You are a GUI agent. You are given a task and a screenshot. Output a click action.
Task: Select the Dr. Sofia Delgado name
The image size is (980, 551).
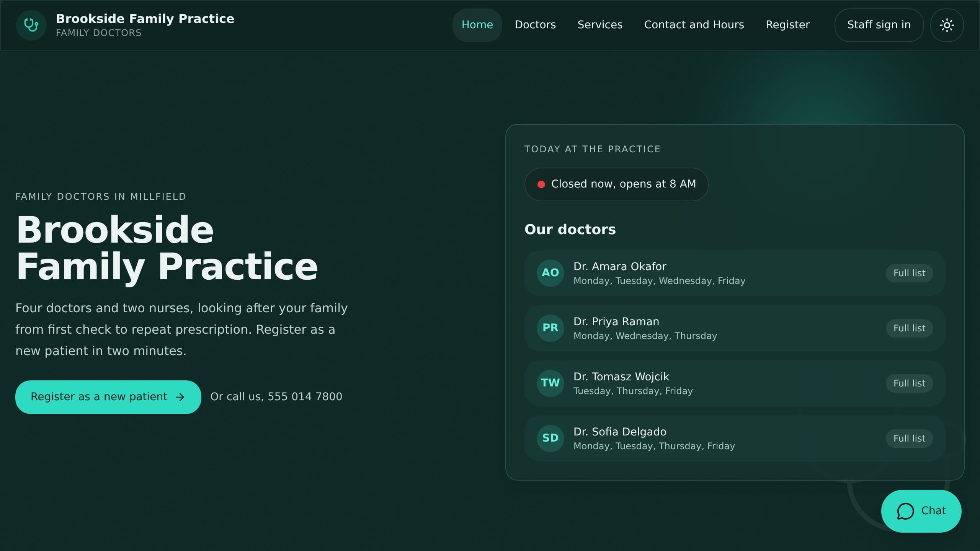point(620,432)
